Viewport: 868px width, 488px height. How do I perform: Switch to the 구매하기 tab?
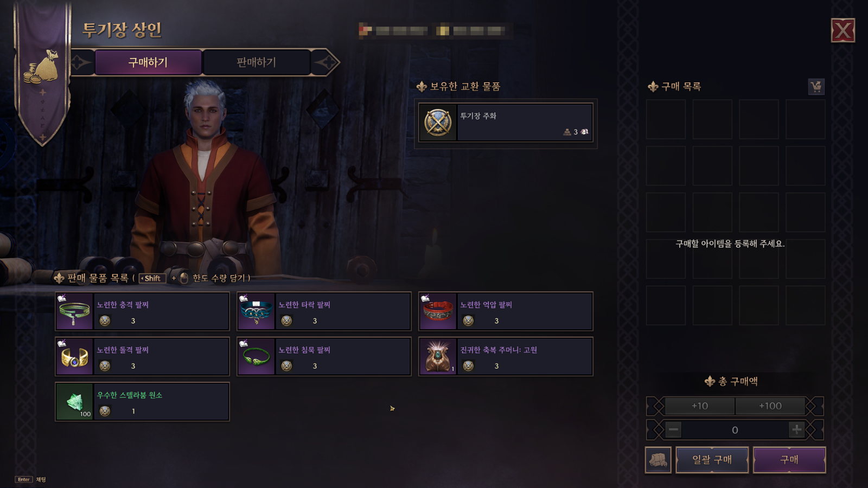[148, 62]
